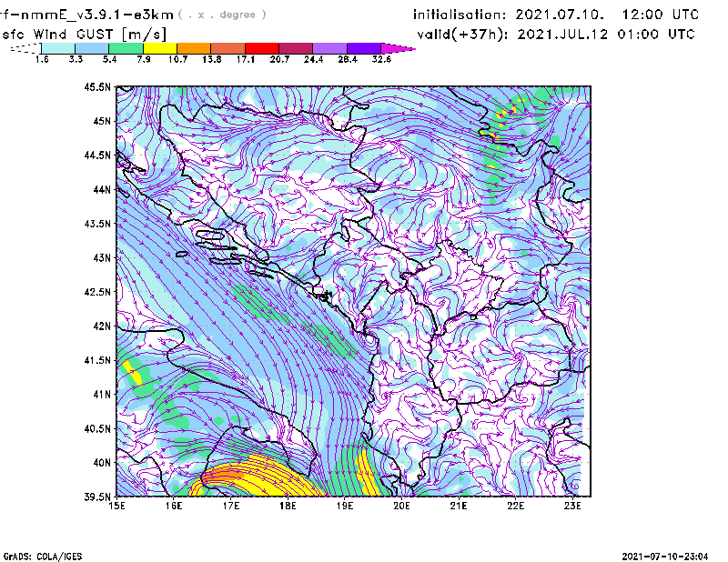Image resolution: width=728 pixels, height=562 pixels.
Task: Click the violet 28.4–32.6 legend swatch
Action: tap(364, 48)
